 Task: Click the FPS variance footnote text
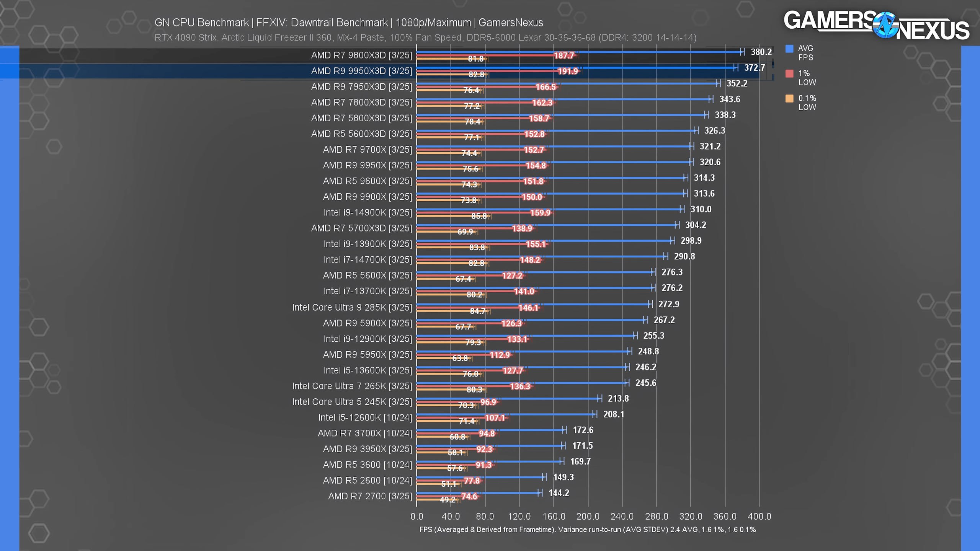[587, 530]
